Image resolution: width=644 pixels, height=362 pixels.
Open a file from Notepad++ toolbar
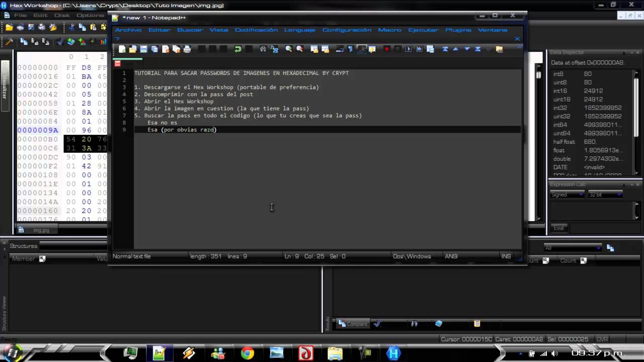tap(133, 49)
